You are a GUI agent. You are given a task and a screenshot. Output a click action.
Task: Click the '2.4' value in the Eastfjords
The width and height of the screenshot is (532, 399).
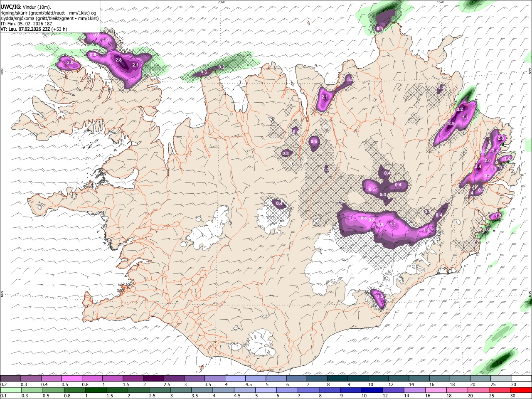tap(478, 167)
